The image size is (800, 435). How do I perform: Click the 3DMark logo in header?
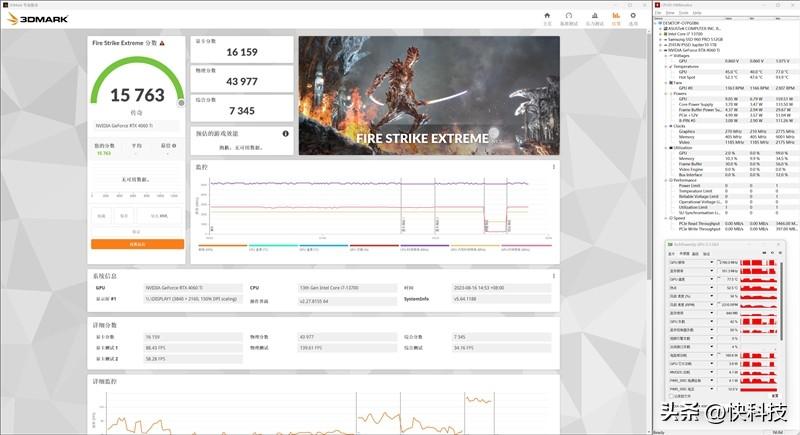point(38,19)
